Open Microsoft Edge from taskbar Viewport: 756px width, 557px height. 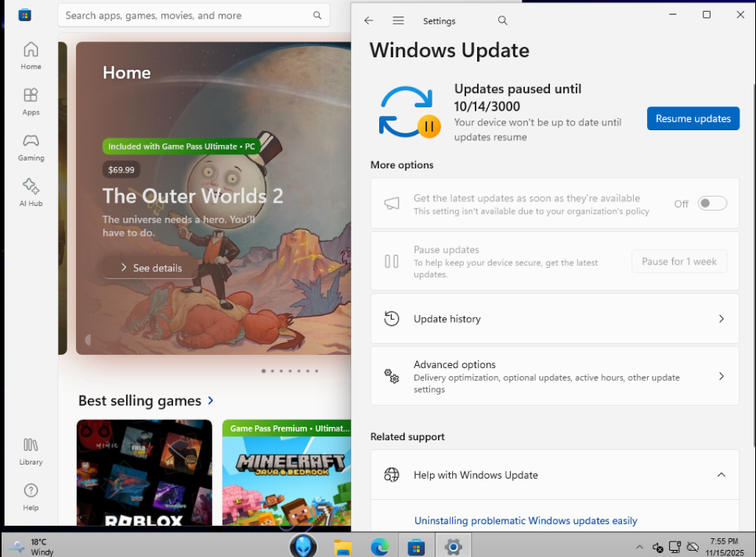coord(379,547)
